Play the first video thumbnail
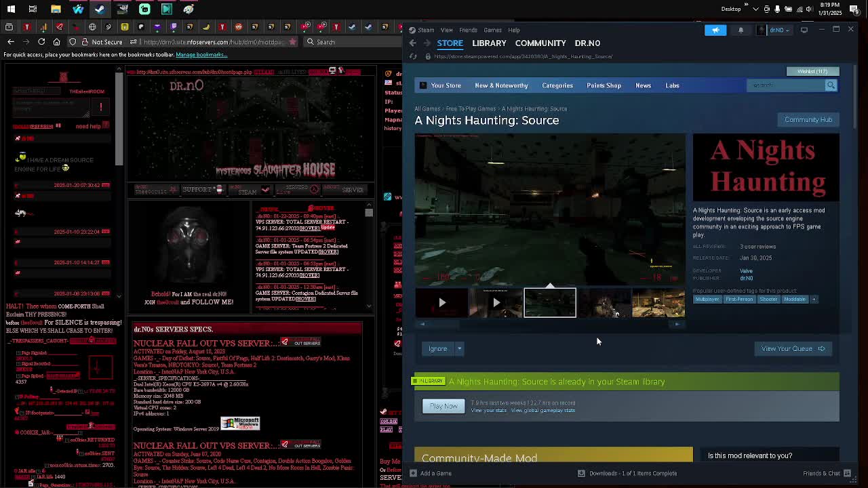 click(x=441, y=303)
